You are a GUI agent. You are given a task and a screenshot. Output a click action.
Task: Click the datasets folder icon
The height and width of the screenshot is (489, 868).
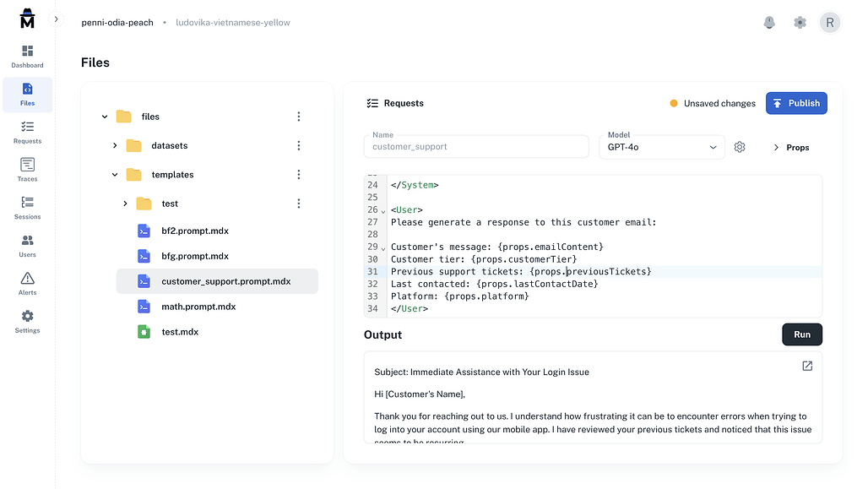coord(134,145)
